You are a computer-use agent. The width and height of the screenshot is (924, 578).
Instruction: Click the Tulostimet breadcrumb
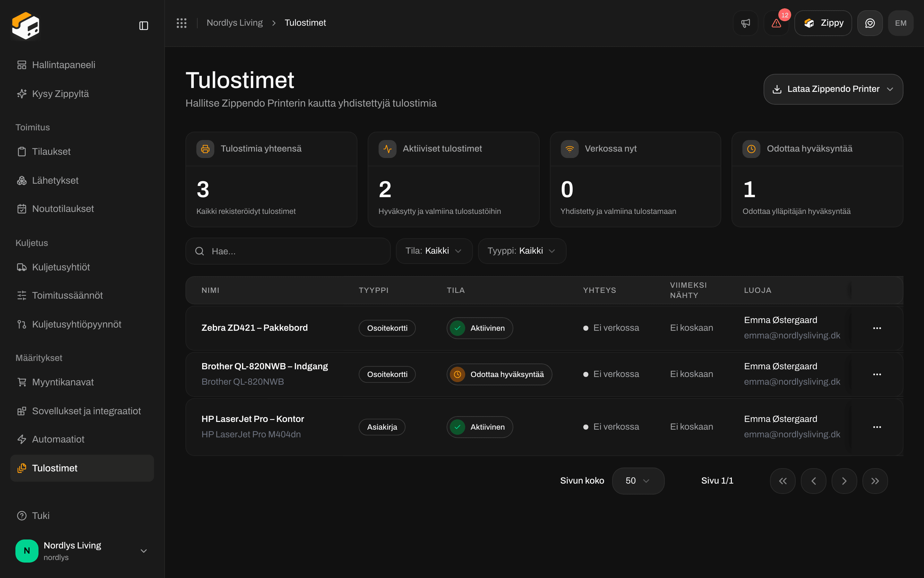(x=305, y=23)
